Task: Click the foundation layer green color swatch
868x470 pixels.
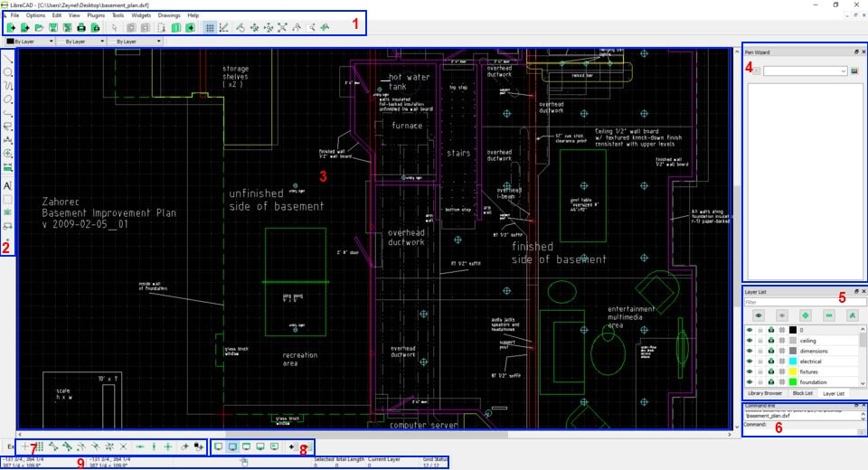Action: point(793,382)
